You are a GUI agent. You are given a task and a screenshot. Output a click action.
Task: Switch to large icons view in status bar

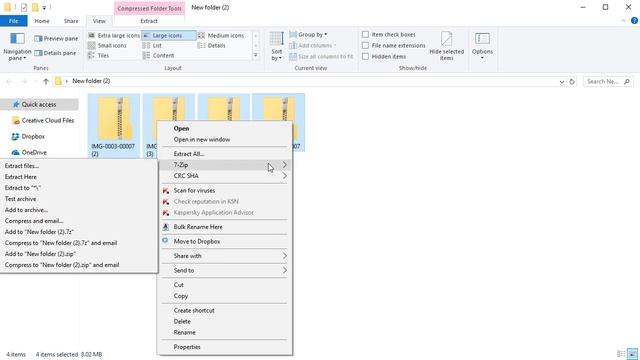(632, 354)
